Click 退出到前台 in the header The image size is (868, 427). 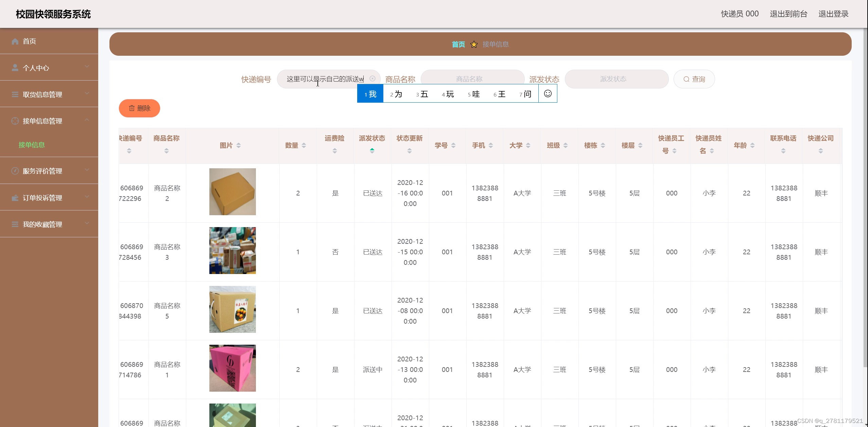[x=788, y=14]
